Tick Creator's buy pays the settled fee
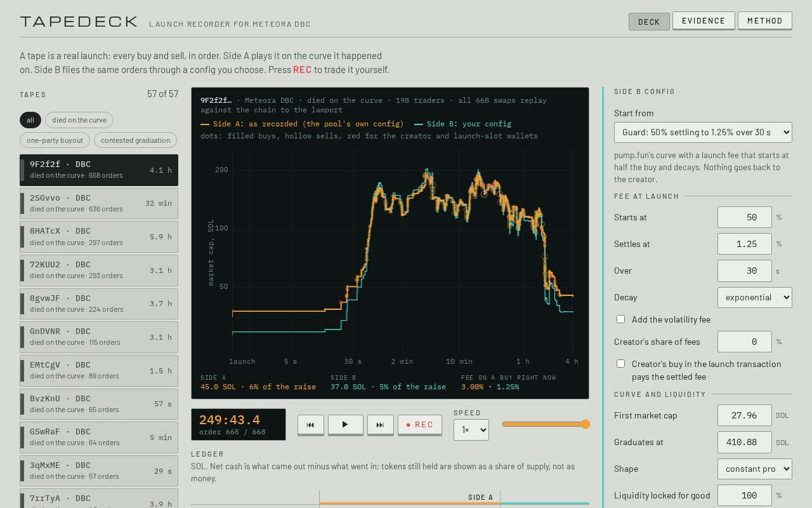This screenshot has height=508, width=812. (x=620, y=364)
